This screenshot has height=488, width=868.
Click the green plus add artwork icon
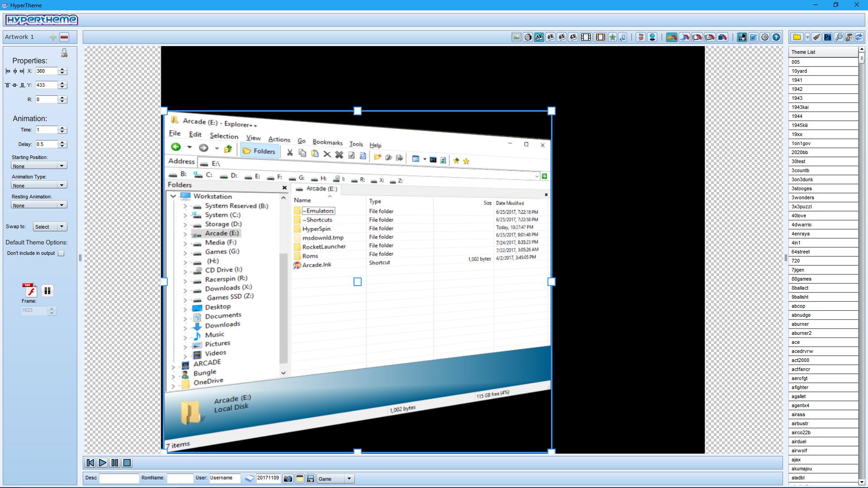53,37
